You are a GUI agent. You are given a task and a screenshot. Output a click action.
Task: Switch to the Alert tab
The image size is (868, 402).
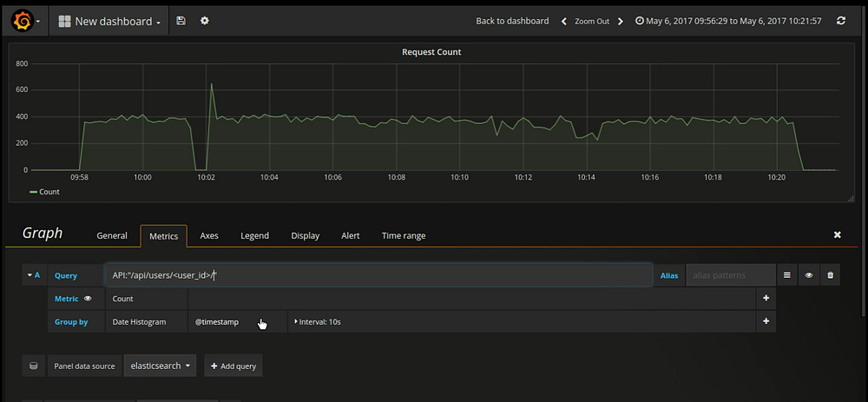click(351, 235)
